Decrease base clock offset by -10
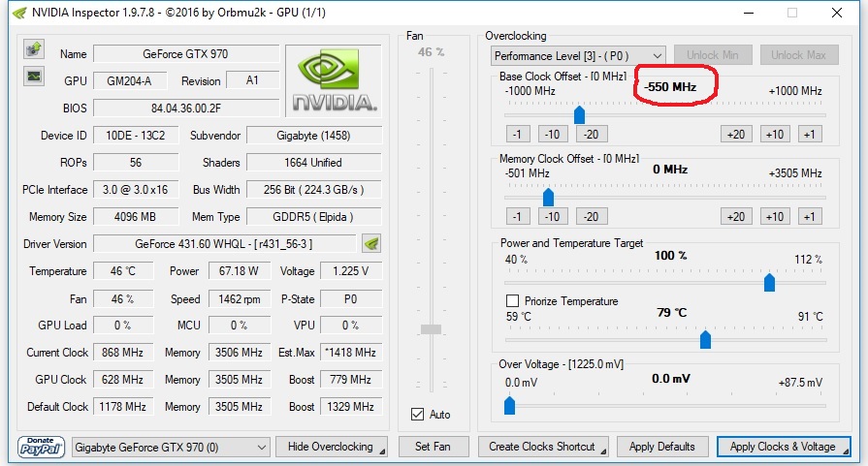868x466 pixels. (552, 135)
